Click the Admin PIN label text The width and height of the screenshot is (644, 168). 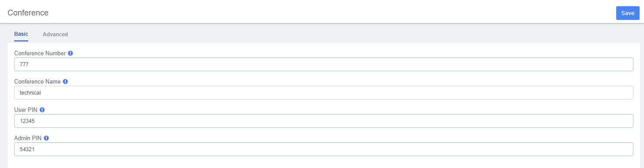28,138
